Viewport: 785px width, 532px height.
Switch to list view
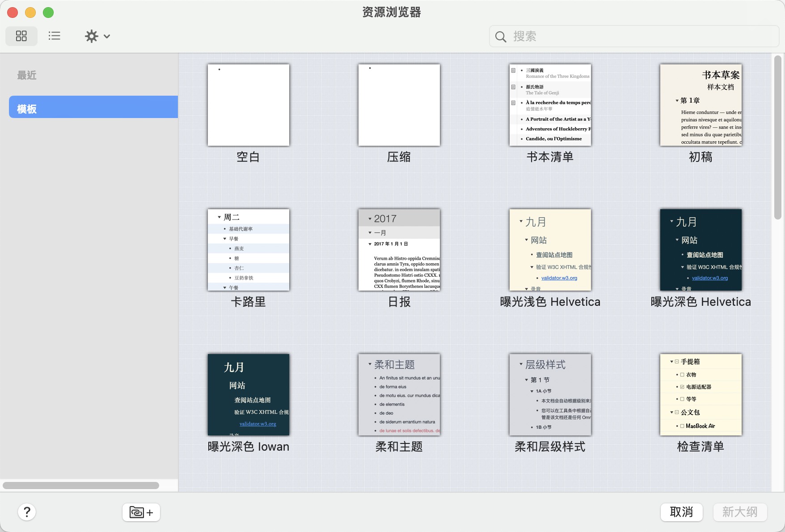coord(55,36)
